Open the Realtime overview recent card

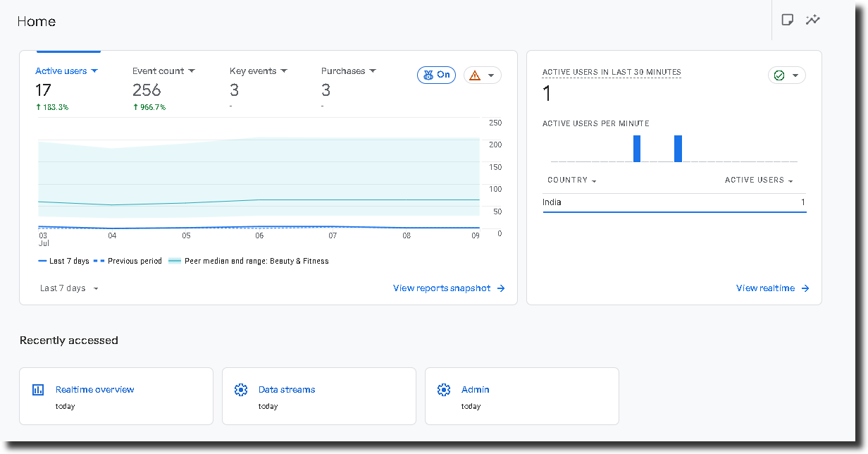click(x=116, y=396)
